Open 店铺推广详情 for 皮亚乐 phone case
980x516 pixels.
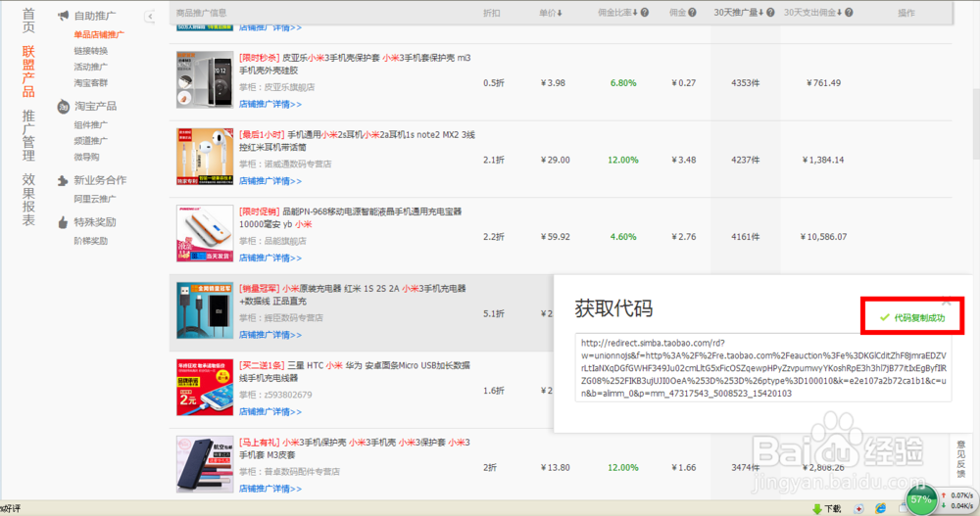click(x=270, y=105)
